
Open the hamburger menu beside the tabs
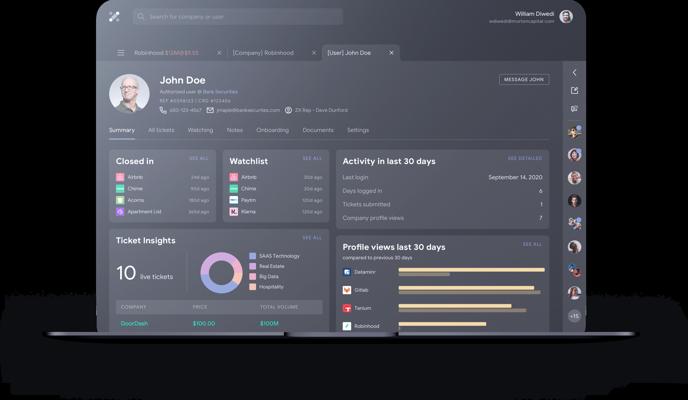[121, 53]
